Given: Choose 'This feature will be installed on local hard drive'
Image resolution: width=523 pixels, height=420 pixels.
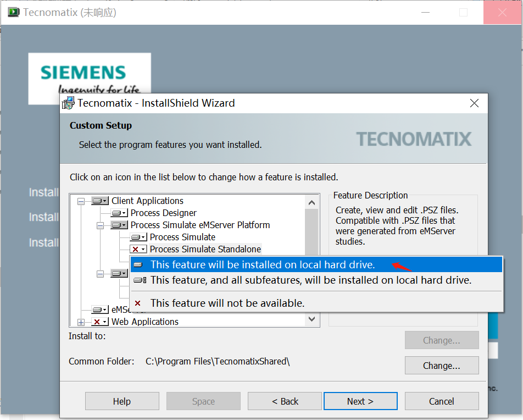Looking at the screenshot, I should pyautogui.click(x=316, y=264).
